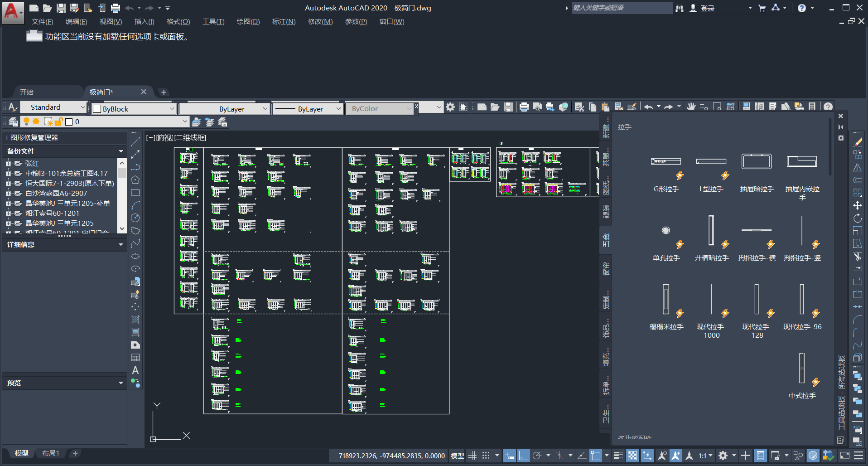868x466 pixels.
Task: Click the Paste clipboard icon
Action: (605, 107)
